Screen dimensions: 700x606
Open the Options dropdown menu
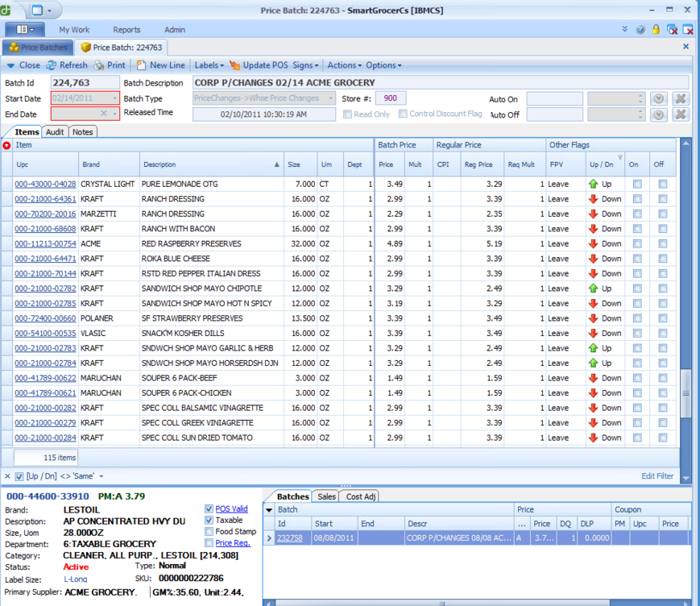click(x=383, y=65)
